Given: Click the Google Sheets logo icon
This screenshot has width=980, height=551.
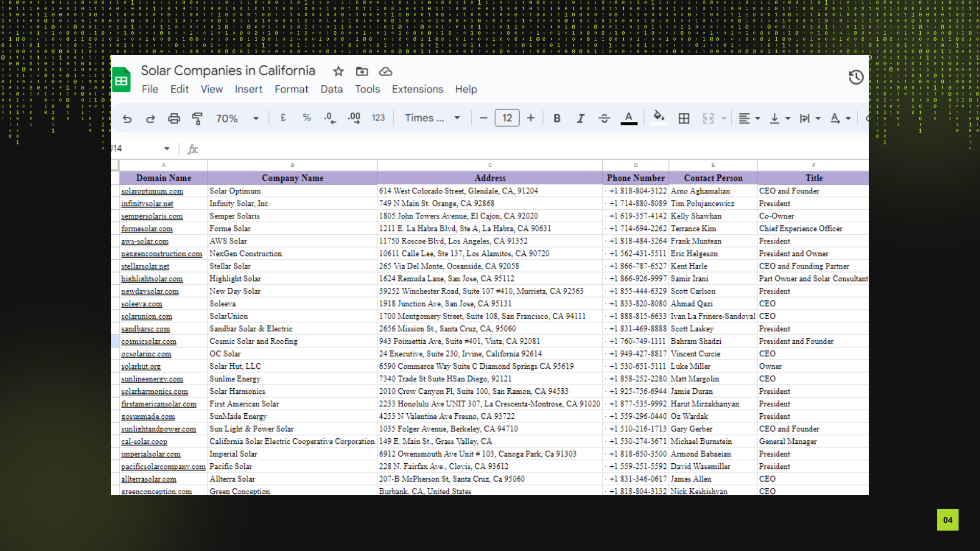Looking at the screenshot, I should coord(121,80).
